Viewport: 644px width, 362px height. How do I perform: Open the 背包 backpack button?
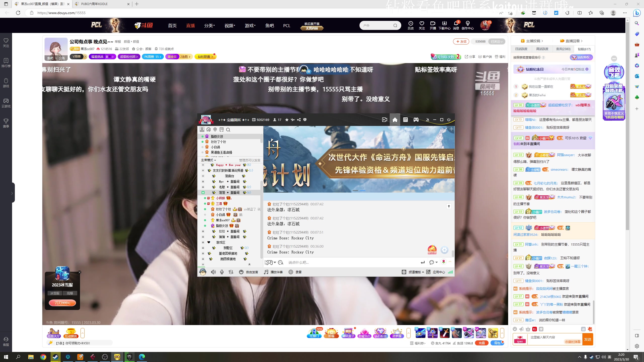click(497, 343)
